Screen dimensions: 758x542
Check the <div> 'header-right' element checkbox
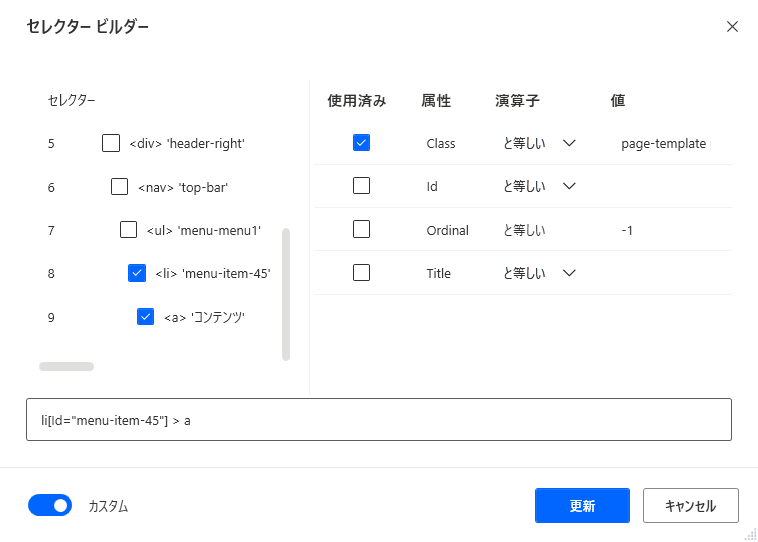click(x=111, y=143)
